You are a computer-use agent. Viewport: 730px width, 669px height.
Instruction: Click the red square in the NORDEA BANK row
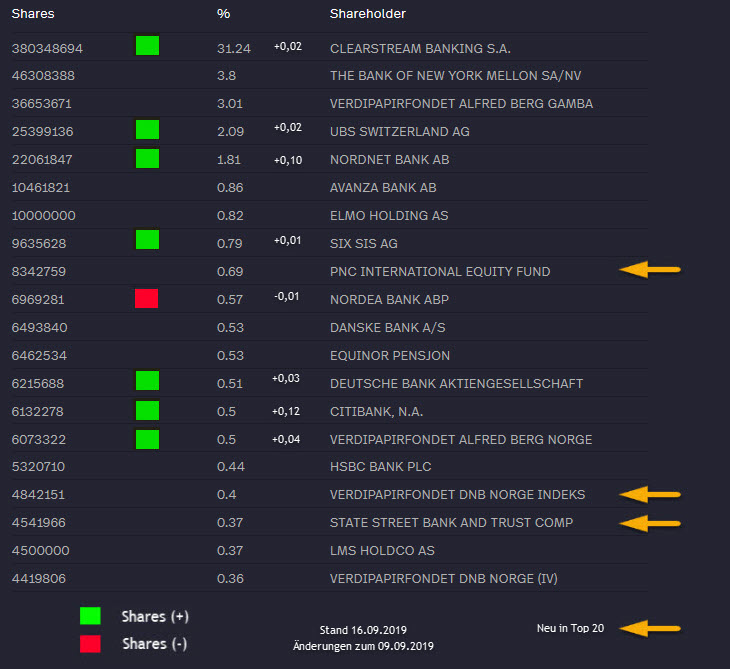(x=146, y=298)
